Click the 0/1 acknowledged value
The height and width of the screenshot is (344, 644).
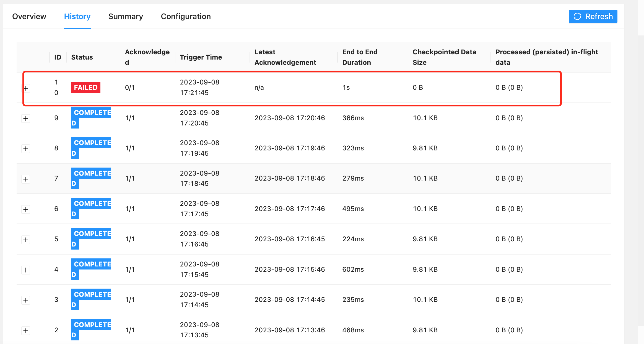[x=130, y=88]
